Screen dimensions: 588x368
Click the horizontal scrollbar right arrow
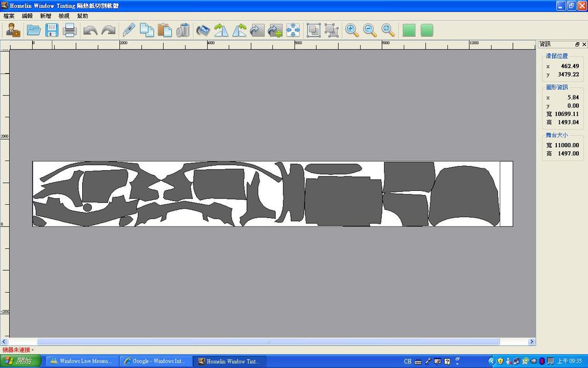click(x=531, y=342)
